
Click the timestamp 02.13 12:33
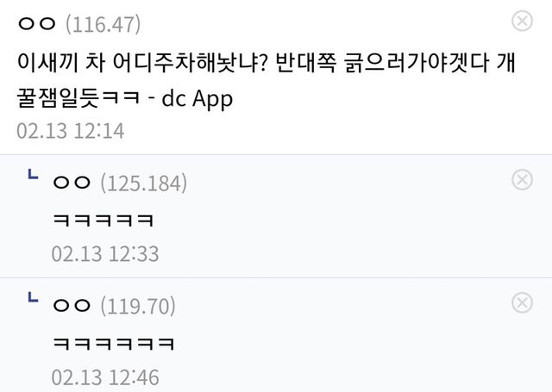click(x=105, y=254)
